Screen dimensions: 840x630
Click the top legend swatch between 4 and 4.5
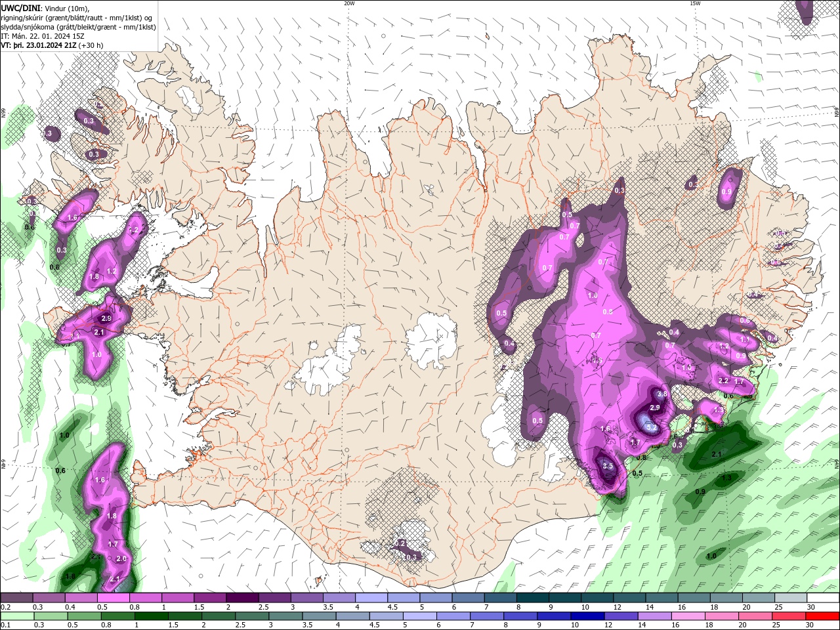point(371,597)
